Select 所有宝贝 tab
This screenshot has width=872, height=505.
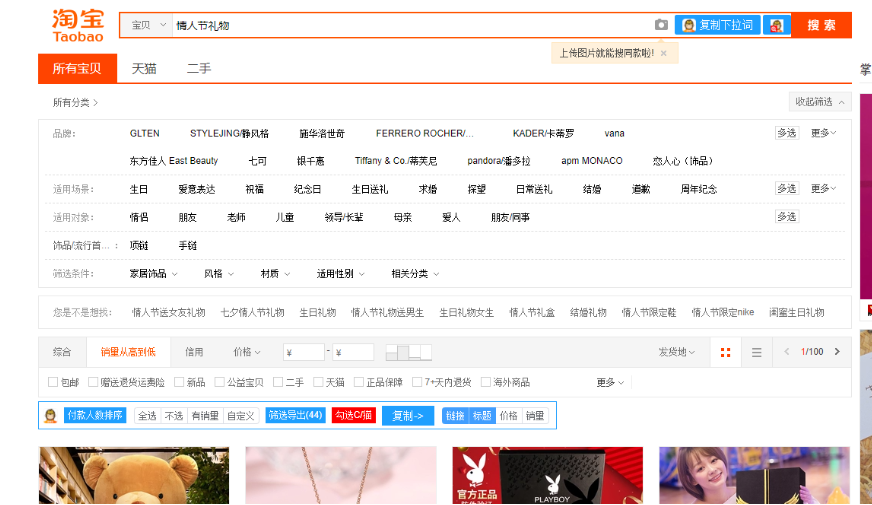tap(77, 68)
